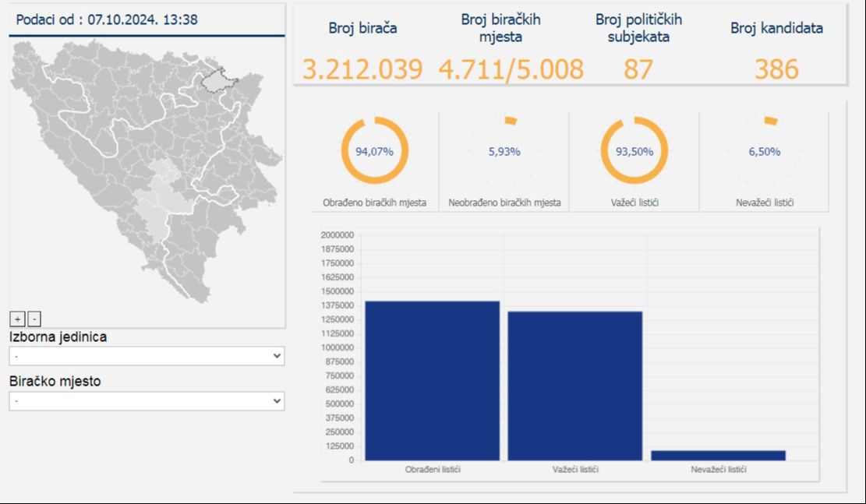Click the Obrađeni listići bar in chart

coord(432,380)
